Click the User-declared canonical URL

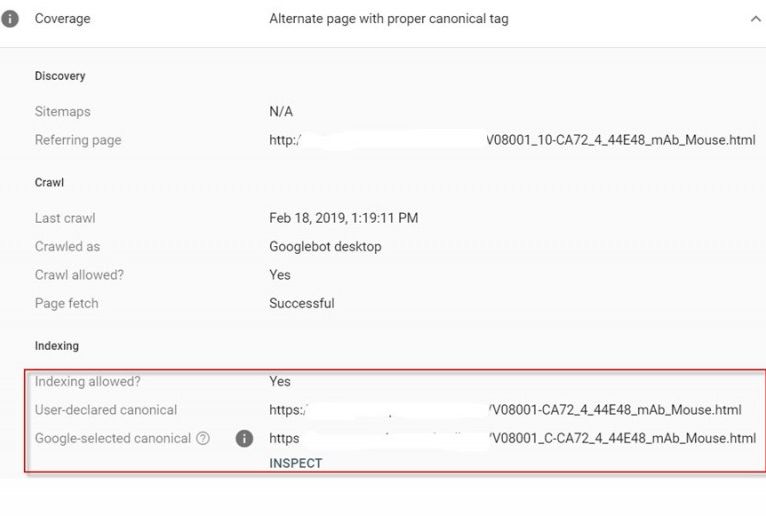click(x=505, y=410)
